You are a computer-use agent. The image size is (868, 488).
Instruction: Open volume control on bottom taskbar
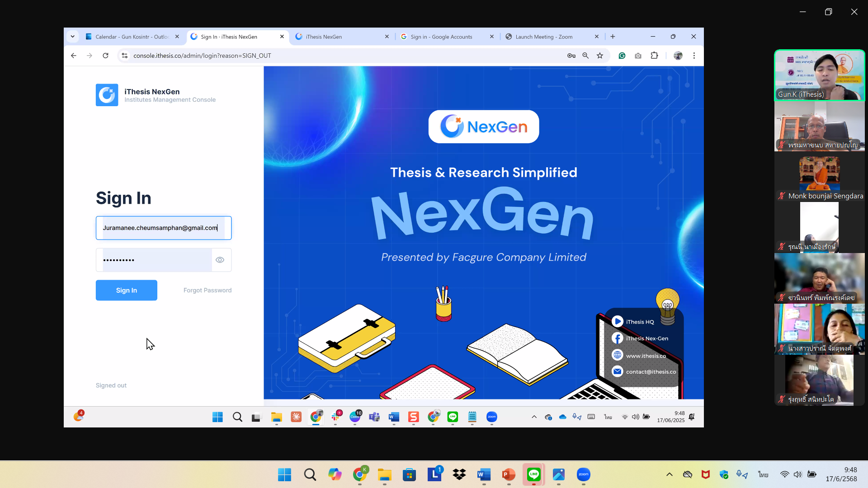coord(798,474)
